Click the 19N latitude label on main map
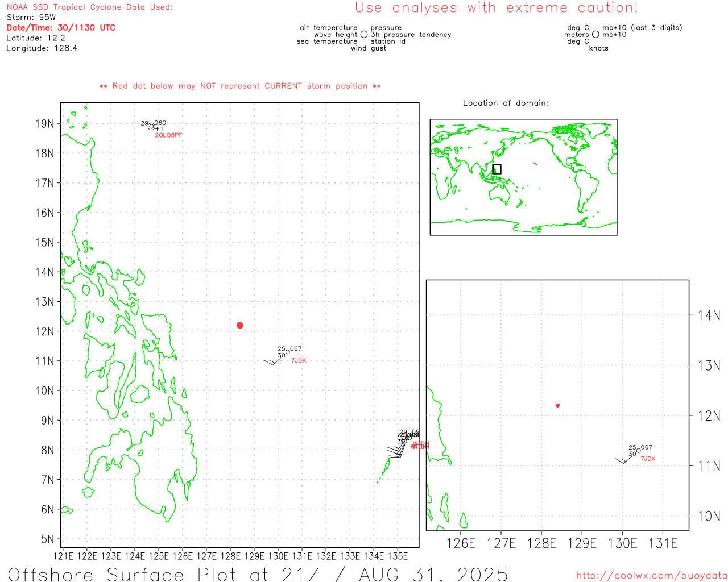The image size is (728, 582). [45, 124]
